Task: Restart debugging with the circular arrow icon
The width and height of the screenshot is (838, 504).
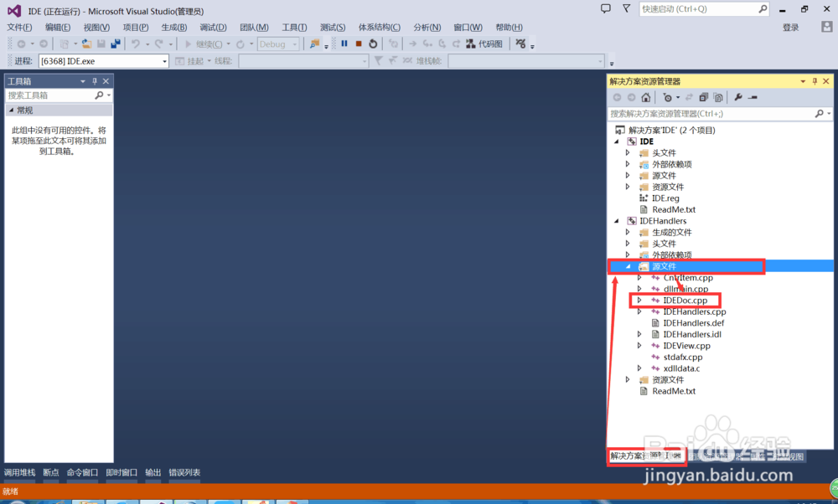Action: [x=372, y=44]
